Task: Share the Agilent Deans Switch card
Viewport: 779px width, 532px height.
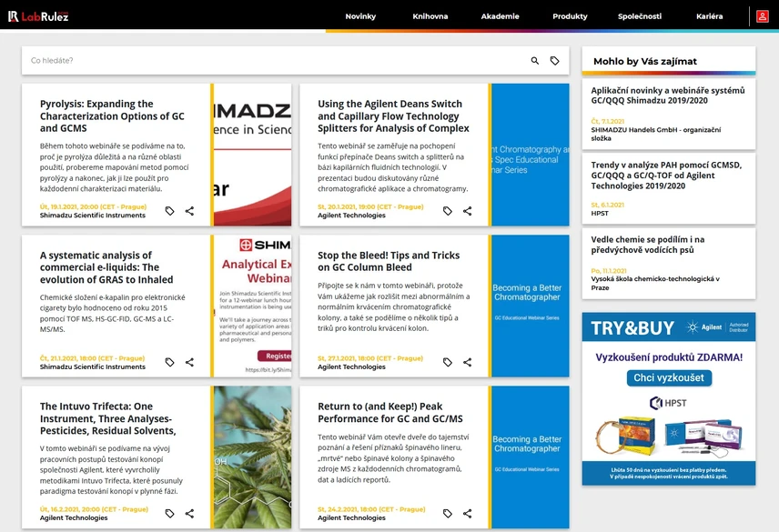Action: pos(468,211)
